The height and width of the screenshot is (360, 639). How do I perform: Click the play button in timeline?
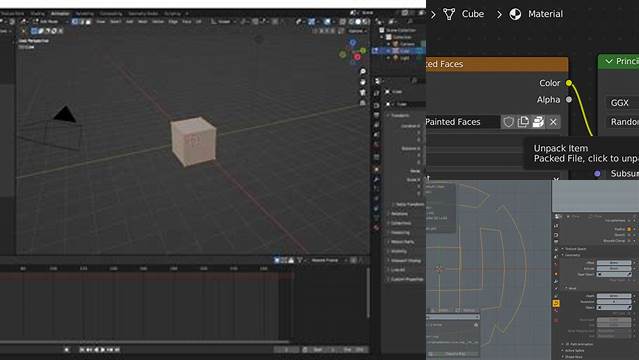coord(103,349)
